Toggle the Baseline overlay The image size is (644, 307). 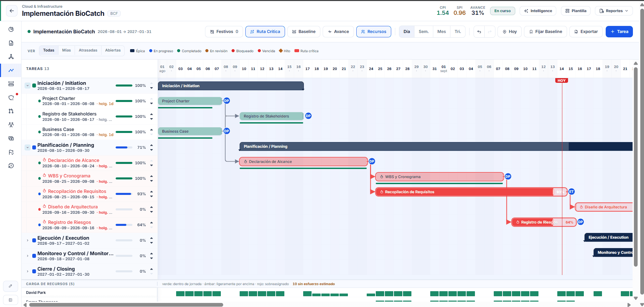point(304,32)
